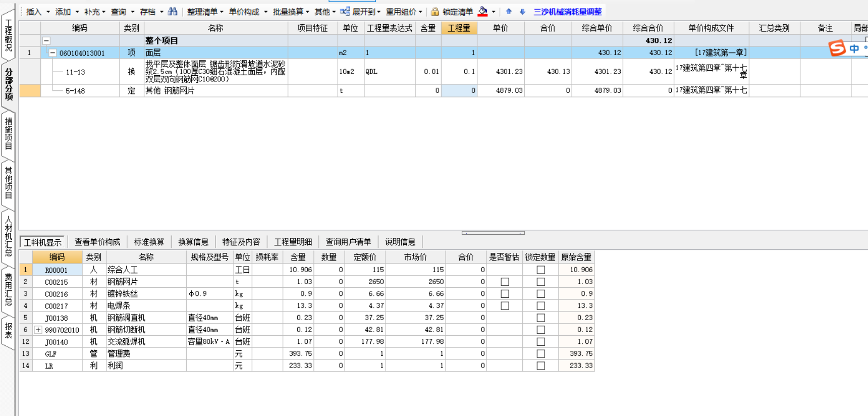The image size is (868, 416).
Task: Click the binoculars find icon in toolbar
Action: pyautogui.click(x=173, y=11)
